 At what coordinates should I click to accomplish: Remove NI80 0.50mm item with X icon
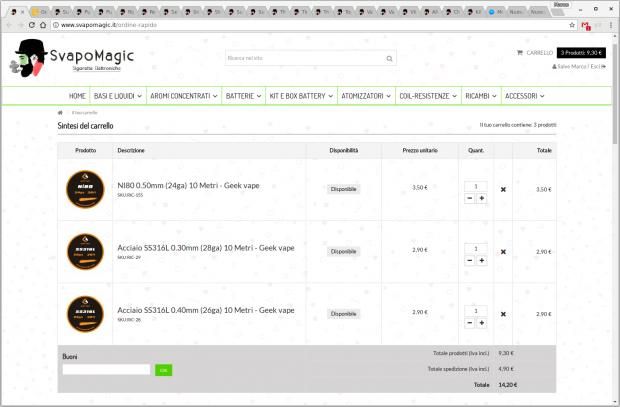503,189
